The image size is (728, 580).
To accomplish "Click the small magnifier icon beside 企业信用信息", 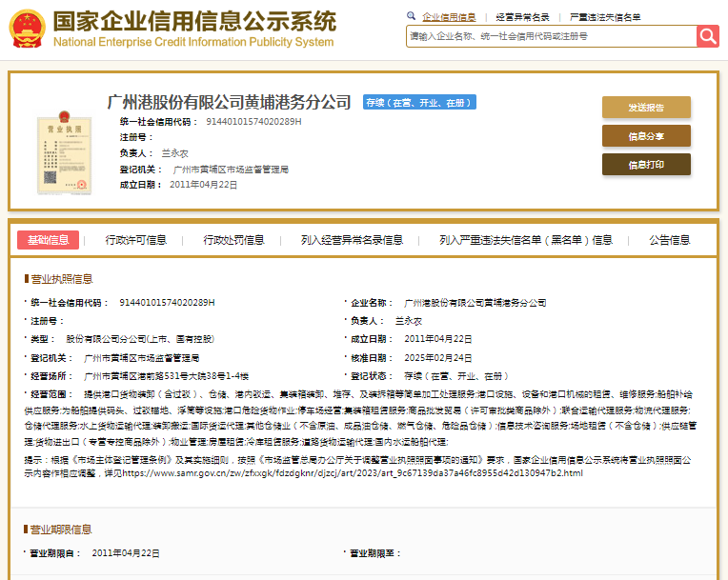I will (x=411, y=16).
